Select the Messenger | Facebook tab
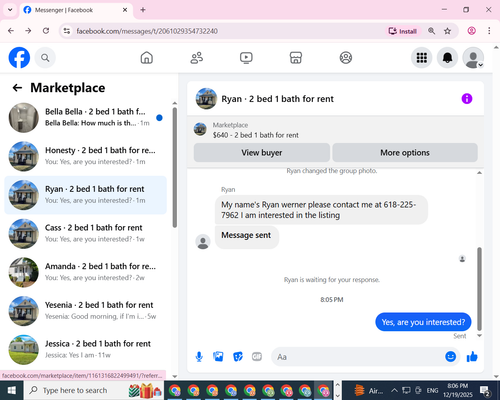Image resolution: width=500 pixels, height=400 pixels. tap(76, 10)
